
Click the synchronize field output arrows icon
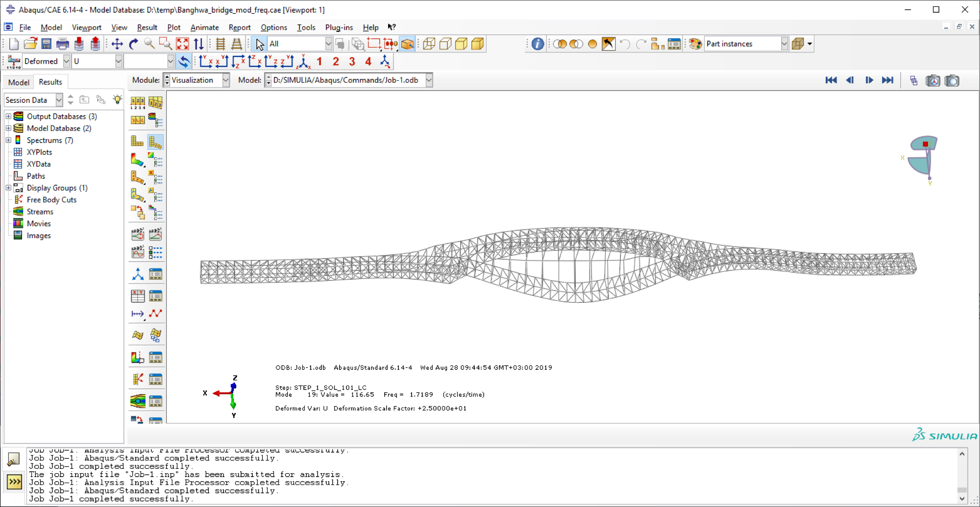pyautogui.click(x=184, y=61)
